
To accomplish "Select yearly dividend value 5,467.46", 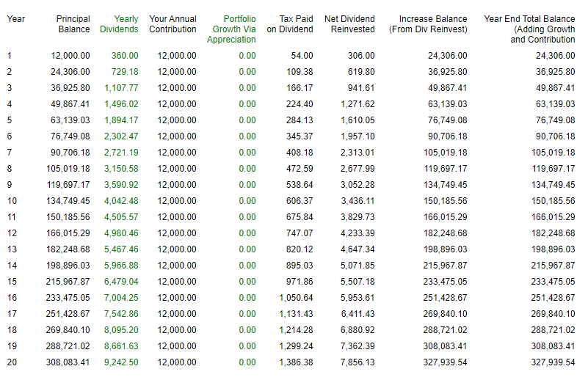I will [x=121, y=249].
